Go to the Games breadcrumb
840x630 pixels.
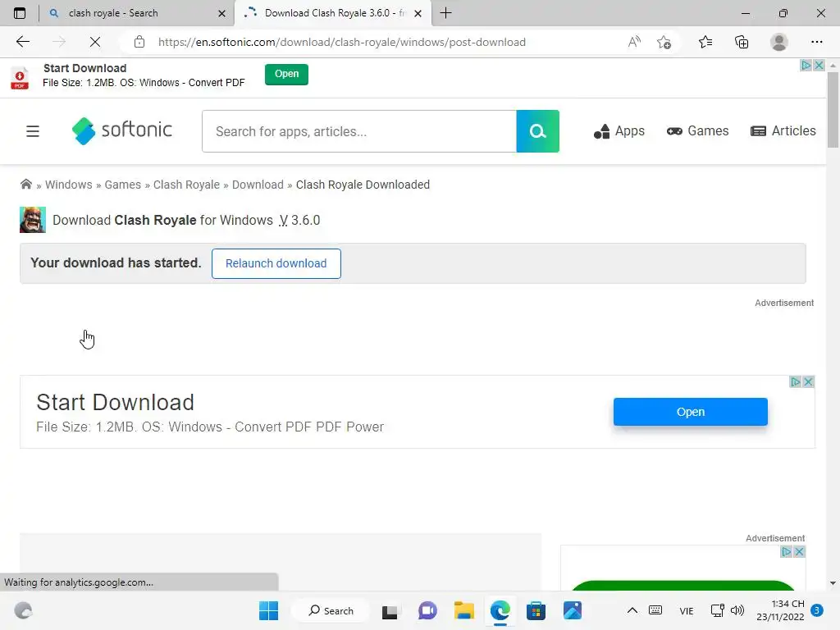[x=123, y=185]
